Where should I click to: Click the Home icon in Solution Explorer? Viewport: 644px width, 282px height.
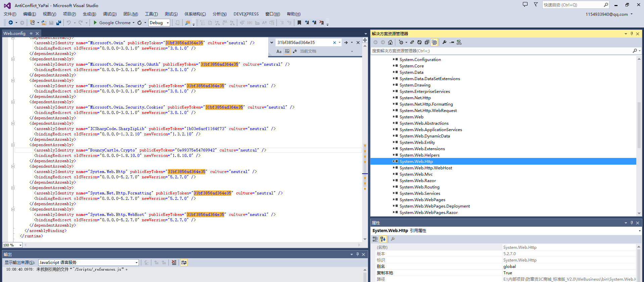pyautogui.click(x=390, y=42)
